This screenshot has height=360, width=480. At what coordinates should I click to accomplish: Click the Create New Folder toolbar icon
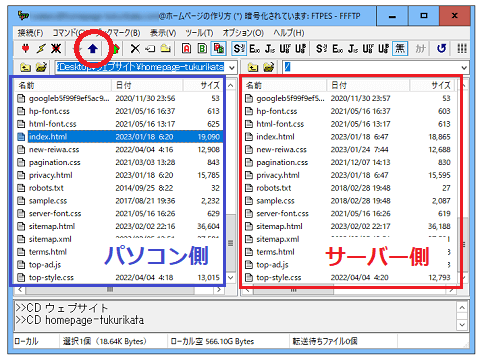click(165, 49)
